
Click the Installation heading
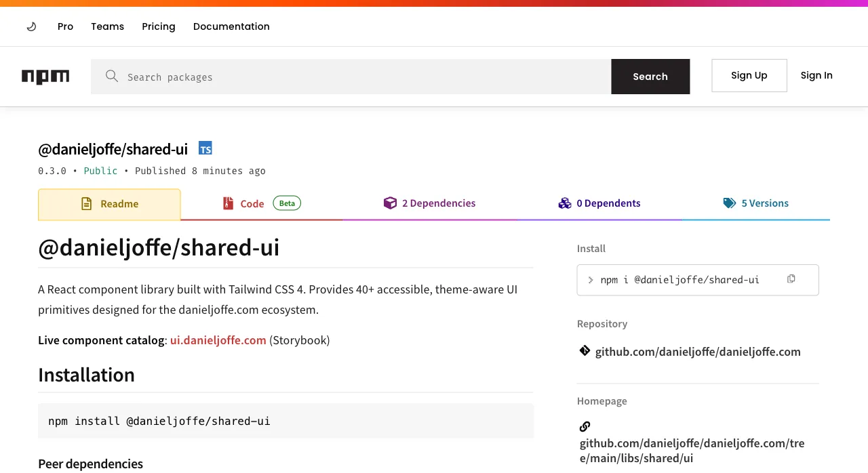coord(86,375)
